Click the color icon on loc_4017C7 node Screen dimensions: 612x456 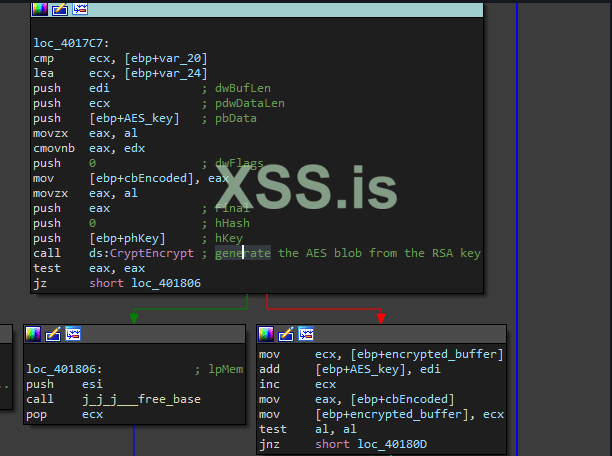point(40,9)
